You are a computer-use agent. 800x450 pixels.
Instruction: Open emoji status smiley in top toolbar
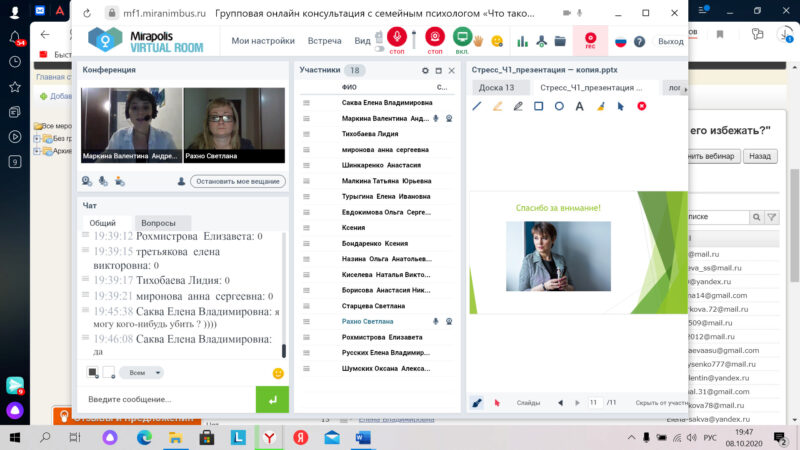click(497, 41)
